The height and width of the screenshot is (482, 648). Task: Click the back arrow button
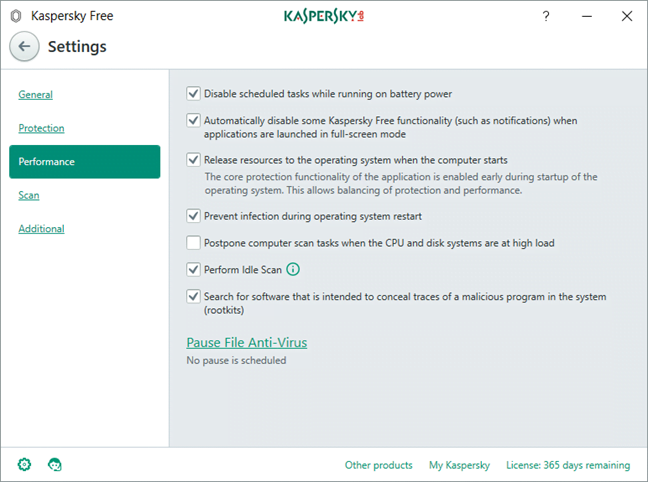pyautogui.click(x=25, y=46)
